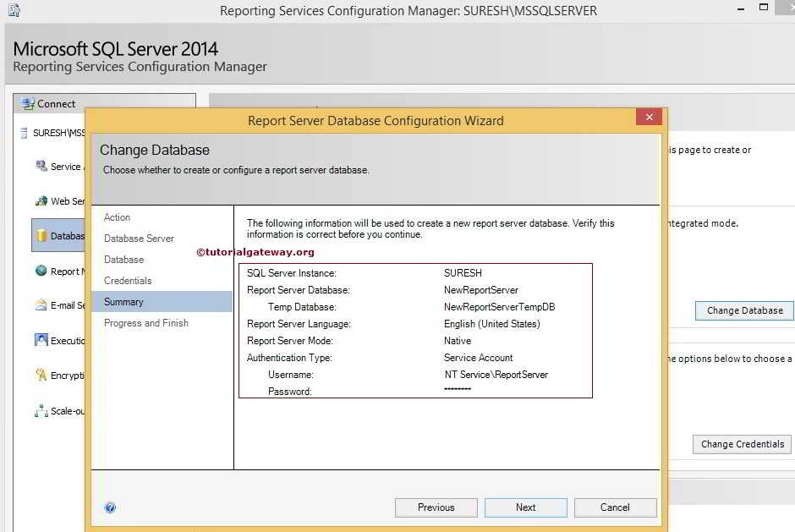Open the Report Manager URL page
The image size is (795, 532).
63,271
